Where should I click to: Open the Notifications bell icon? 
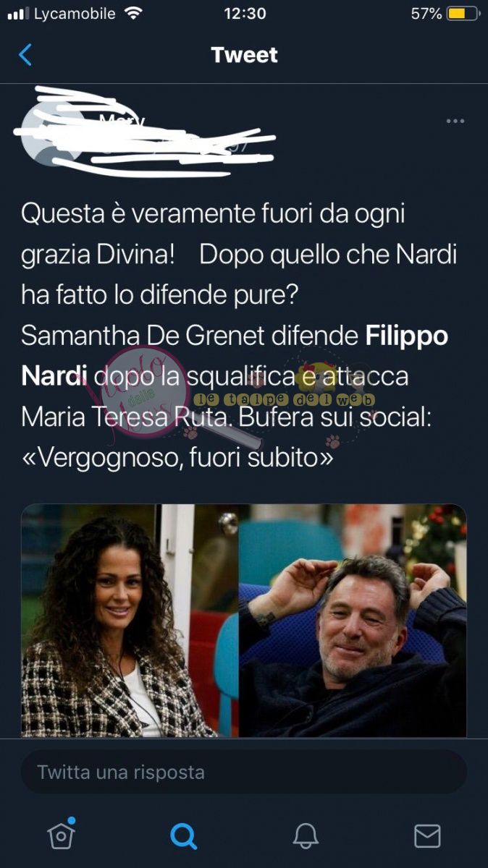point(306,836)
